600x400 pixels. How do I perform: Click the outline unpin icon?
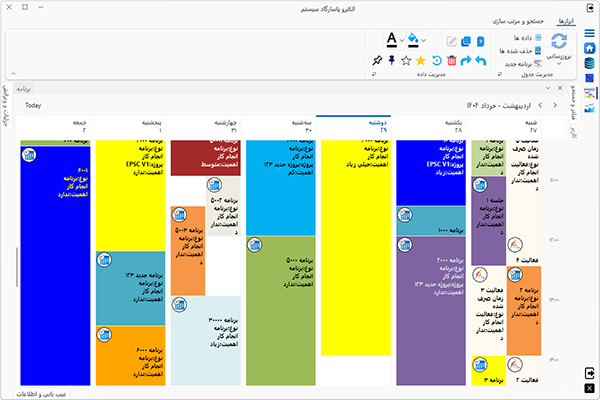(377, 60)
